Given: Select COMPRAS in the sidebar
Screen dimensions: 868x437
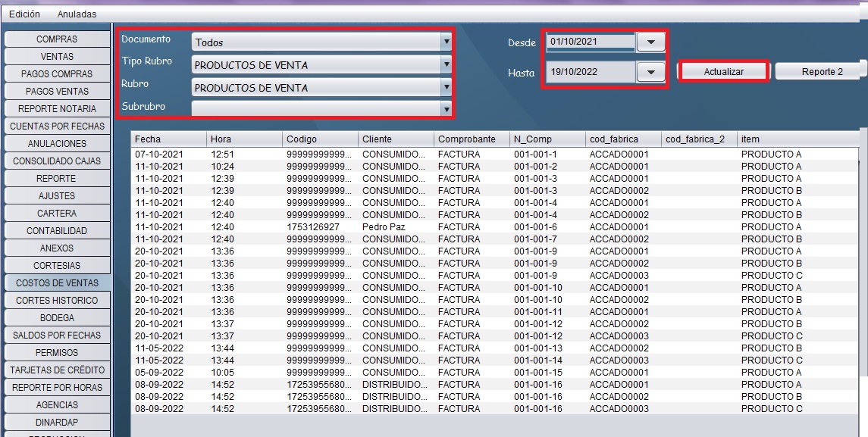Looking at the screenshot, I should tap(57, 39).
